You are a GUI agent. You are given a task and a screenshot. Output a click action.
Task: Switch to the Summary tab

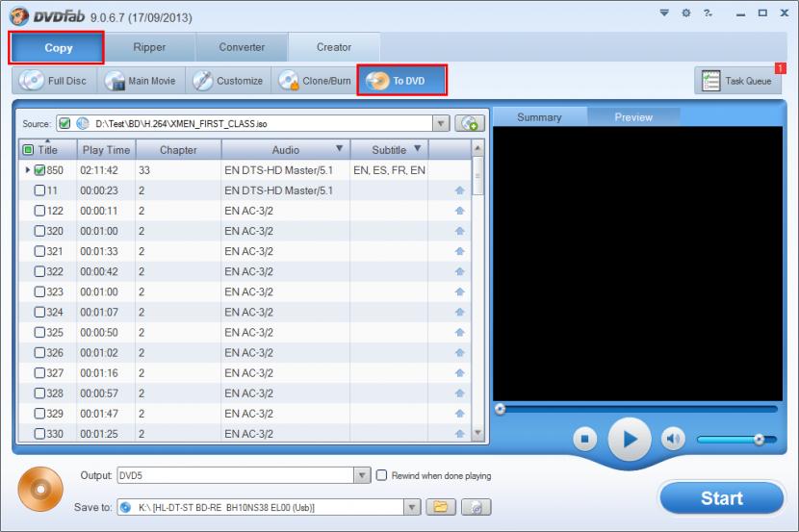tap(539, 117)
